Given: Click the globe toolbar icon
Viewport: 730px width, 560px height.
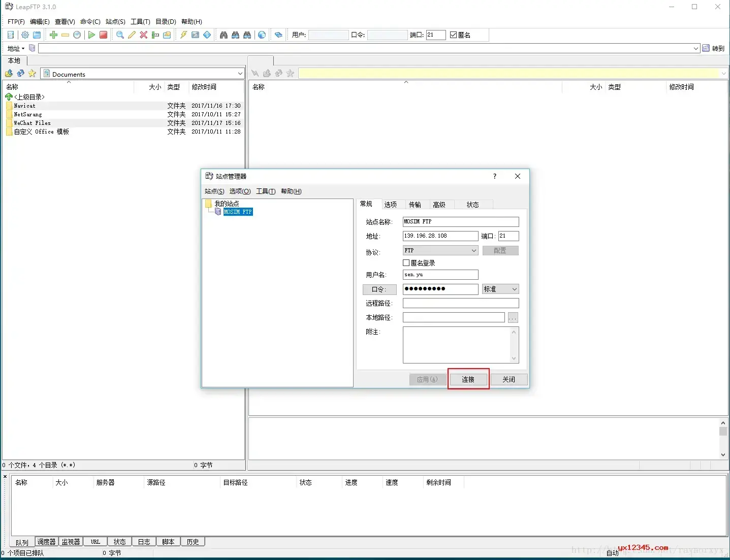Looking at the screenshot, I should click(262, 35).
